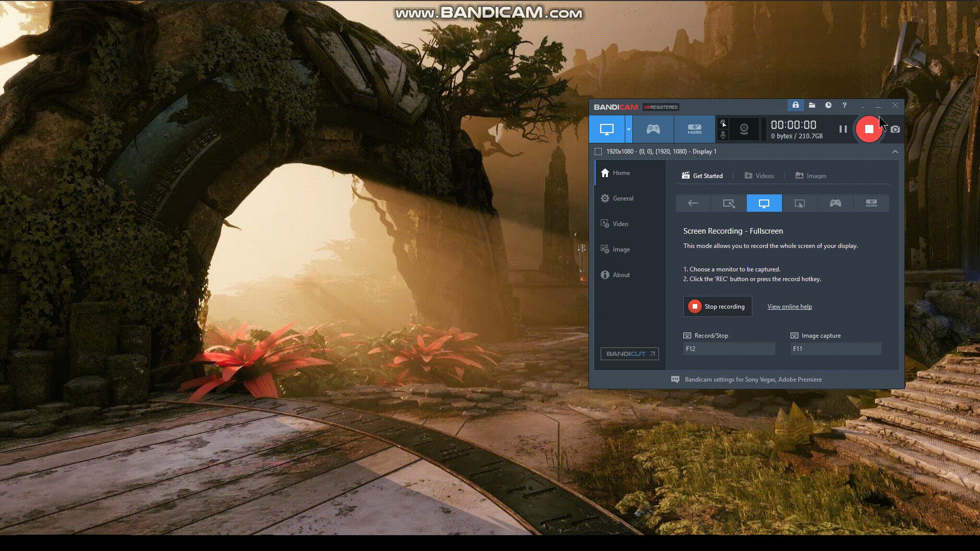Viewport: 980px width, 551px height.
Task: Toggle mouse cursor effects recording
Action: (x=723, y=124)
